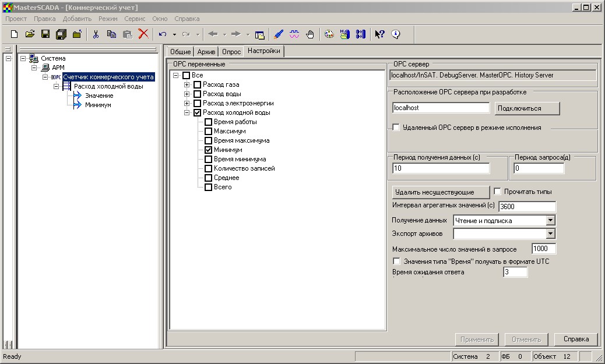
Task: Click the Redo arrow icon
Action: click(186, 34)
